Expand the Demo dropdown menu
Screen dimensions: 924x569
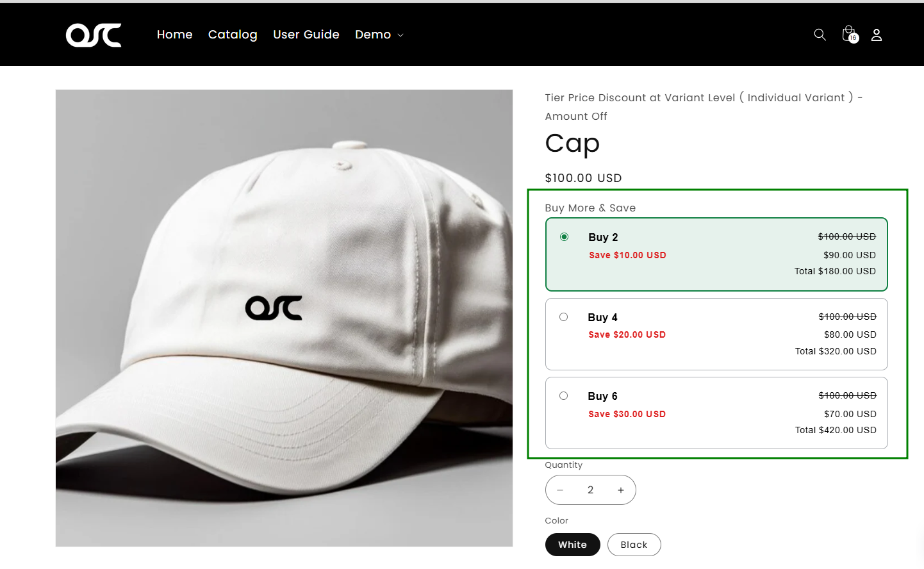coord(379,35)
